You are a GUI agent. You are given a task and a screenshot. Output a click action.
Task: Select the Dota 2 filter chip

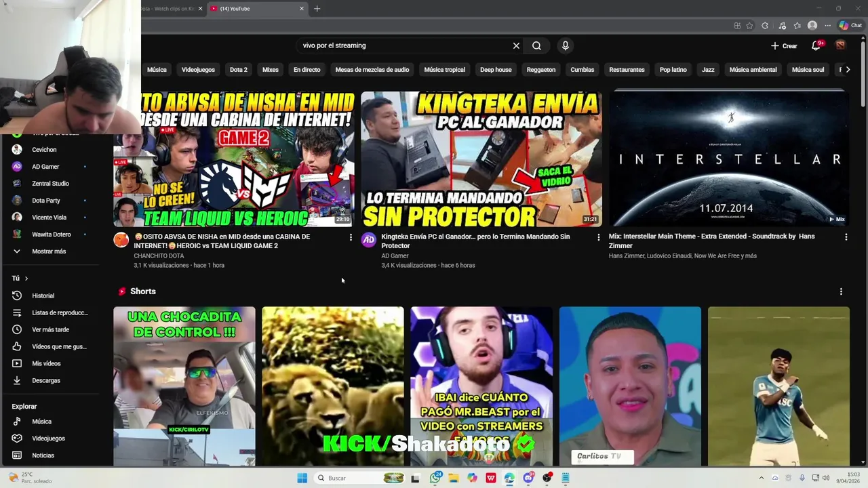point(238,69)
